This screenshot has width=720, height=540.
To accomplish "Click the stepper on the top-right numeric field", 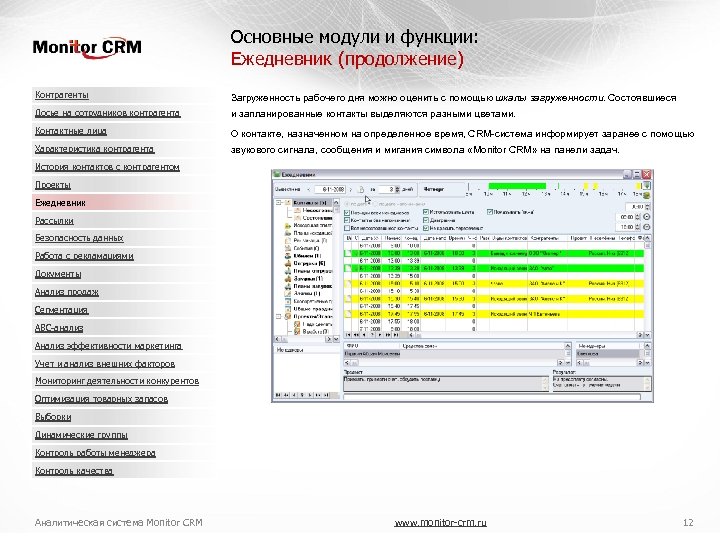I will tap(647, 207).
